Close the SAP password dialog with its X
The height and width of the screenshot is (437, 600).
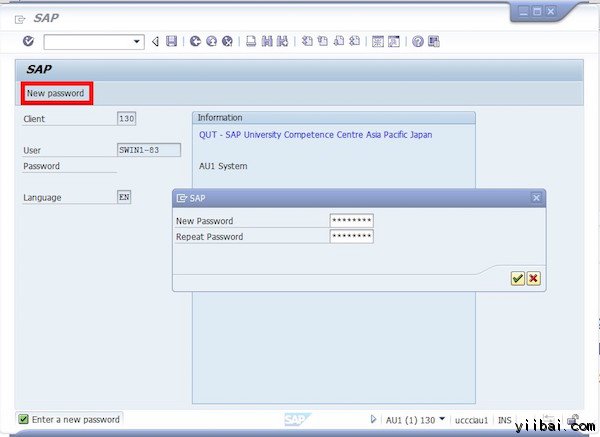click(536, 198)
